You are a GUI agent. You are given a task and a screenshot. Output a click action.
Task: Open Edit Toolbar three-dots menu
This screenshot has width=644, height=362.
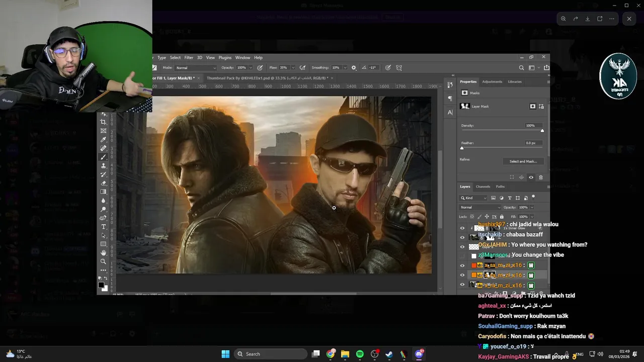104,270
